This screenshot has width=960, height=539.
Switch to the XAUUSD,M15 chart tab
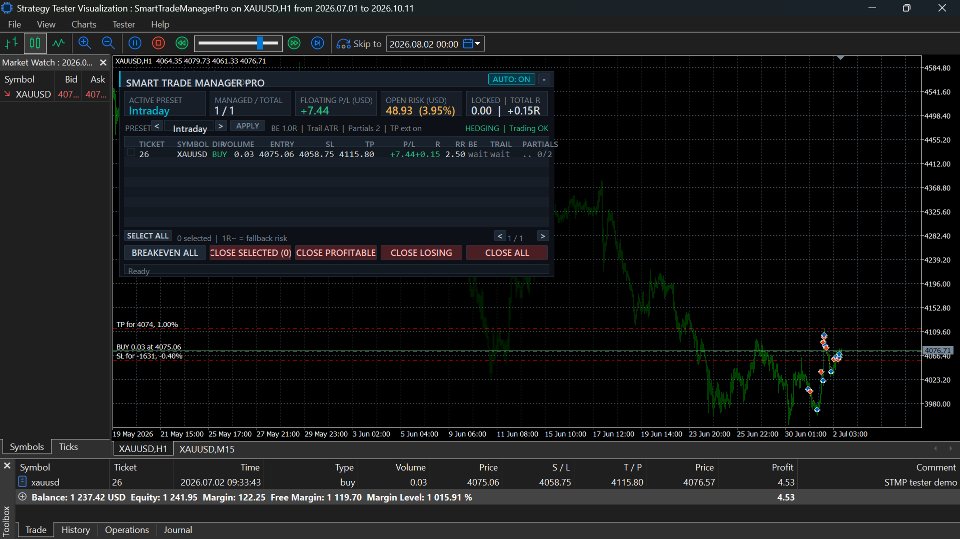pos(206,449)
